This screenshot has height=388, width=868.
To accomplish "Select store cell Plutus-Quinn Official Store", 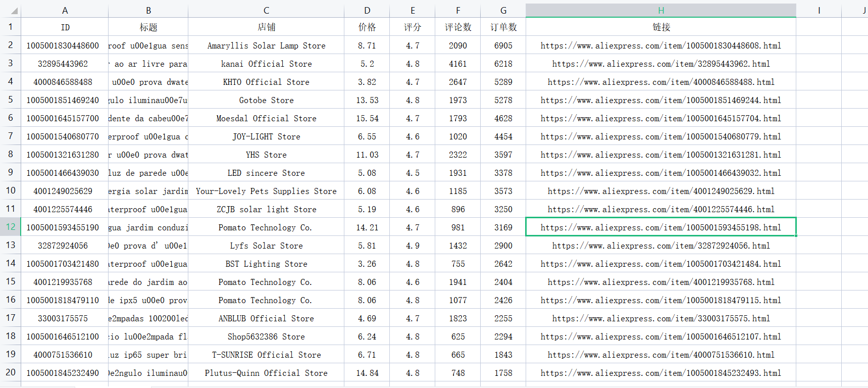I will [x=266, y=372].
